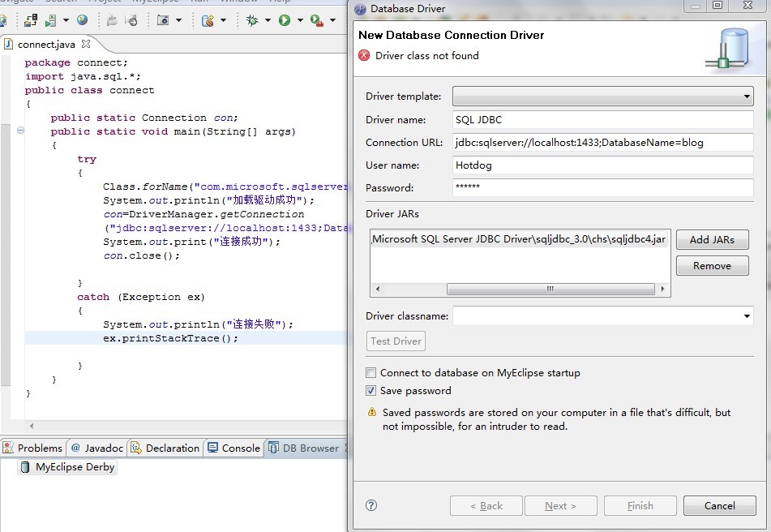This screenshot has height=532, width=771.
Task: Open dropdown arrow next to External Tools icon
Action: click(x=333, y=20)
